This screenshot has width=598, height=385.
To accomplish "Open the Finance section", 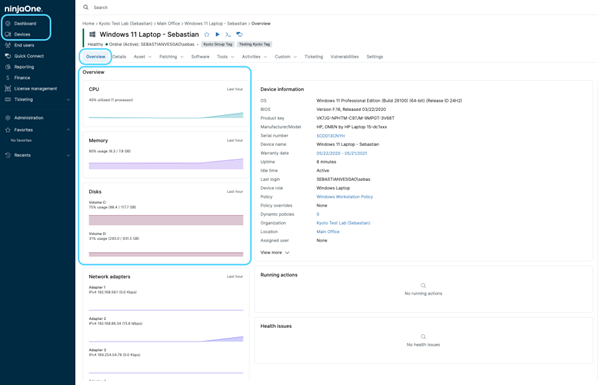I will [x=22, y=77].
